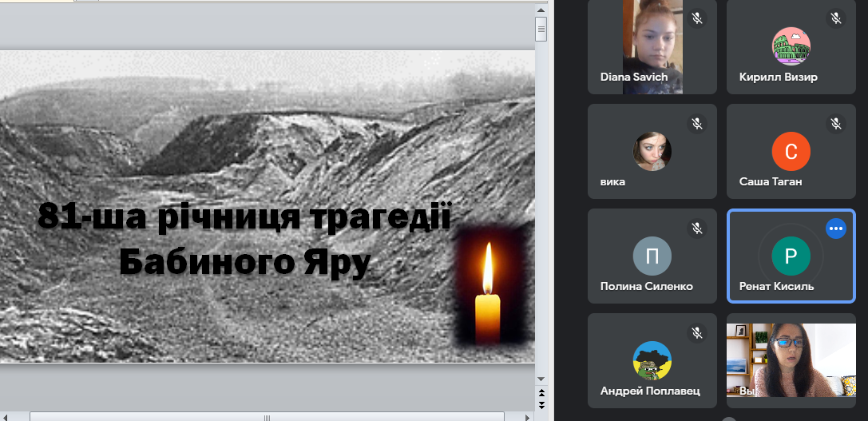Screen dimensions: 868x421
Task: Click the vertical scrollbar down arrow
Action: coord(541,379)
